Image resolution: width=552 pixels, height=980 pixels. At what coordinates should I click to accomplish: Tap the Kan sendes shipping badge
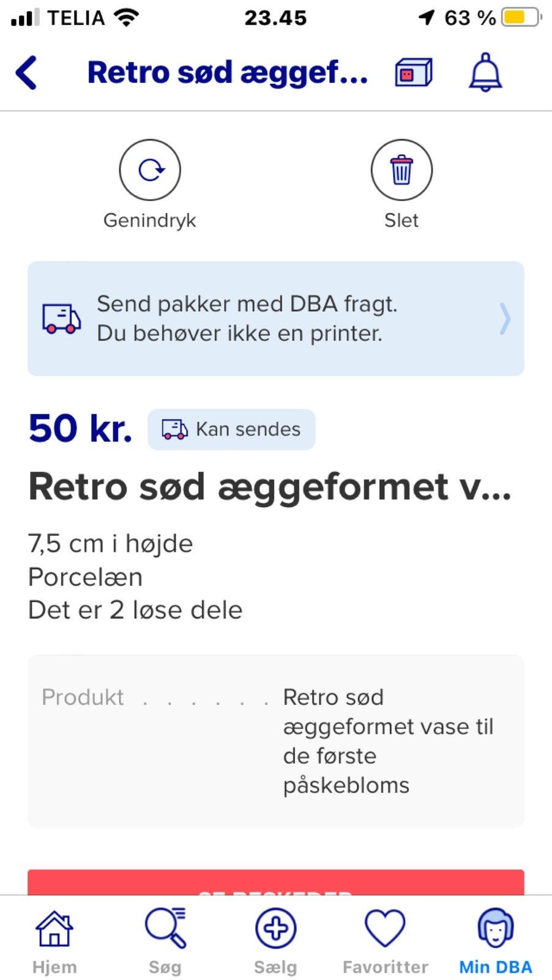point(231,429)
